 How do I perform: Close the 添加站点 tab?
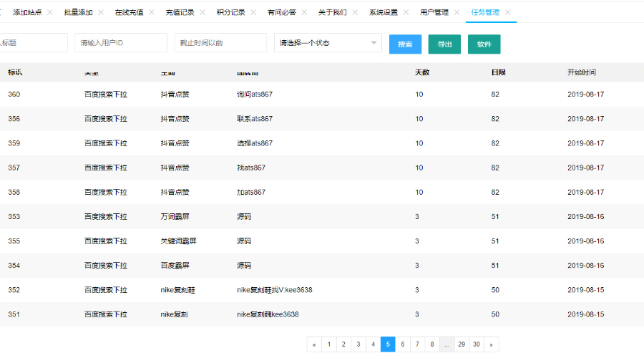click(x=50, y=12)
